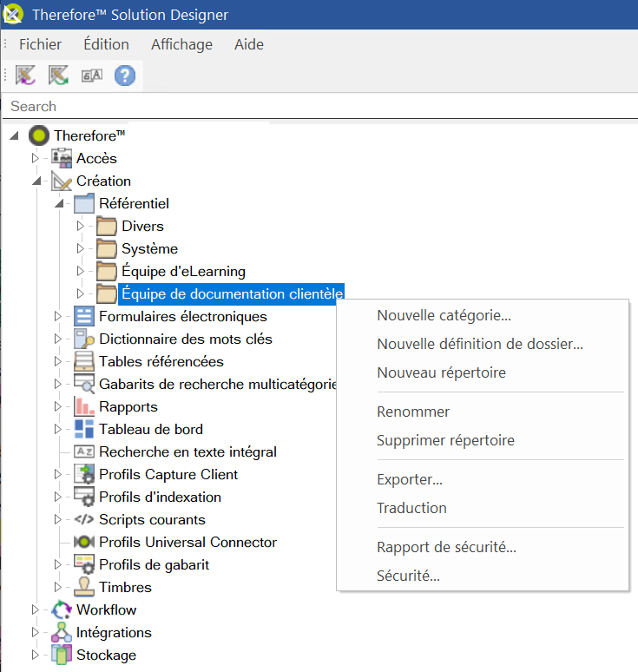The image size is (638, 672).
Task: Click the Profils de gabarit icon
Action: coord(84,564)
